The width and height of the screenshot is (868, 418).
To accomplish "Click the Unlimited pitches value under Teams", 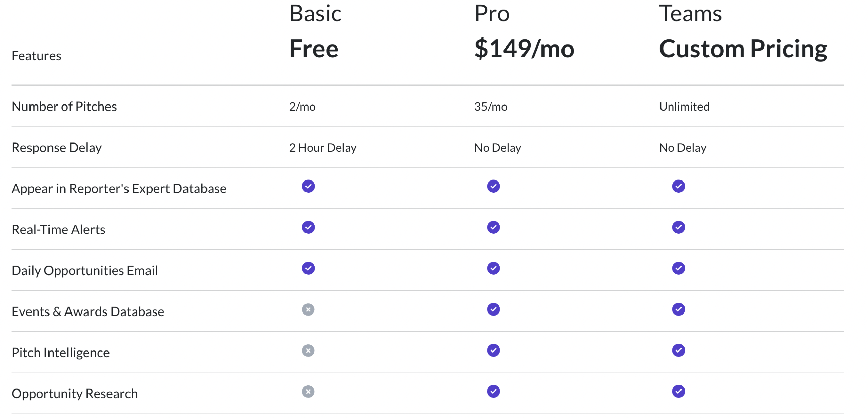I will pos(684,107).
